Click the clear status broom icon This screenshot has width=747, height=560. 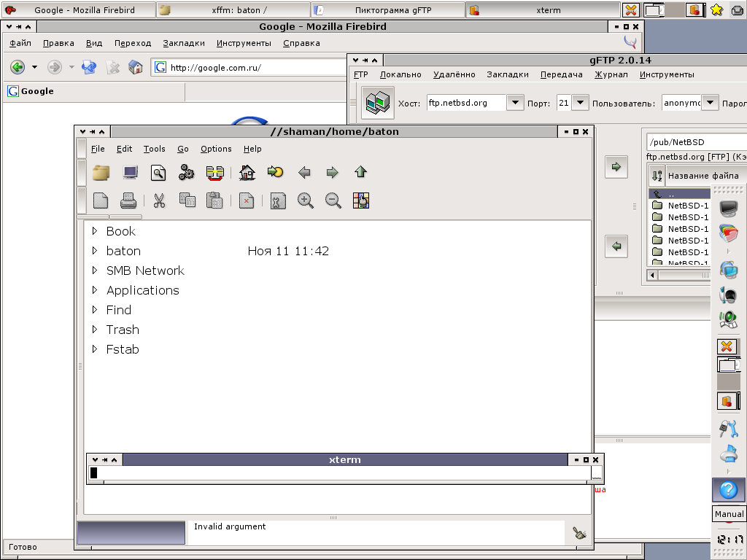pyautogui.click(x=579, y=533)
